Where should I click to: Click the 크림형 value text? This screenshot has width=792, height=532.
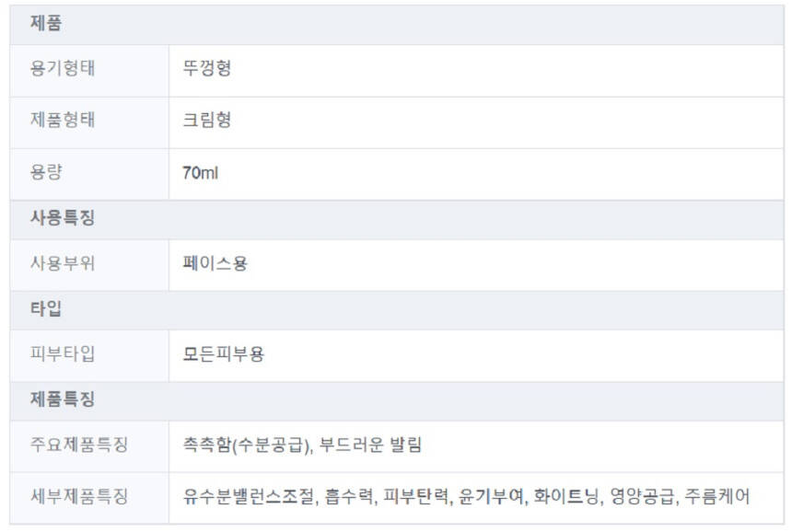tap(206, 121)
